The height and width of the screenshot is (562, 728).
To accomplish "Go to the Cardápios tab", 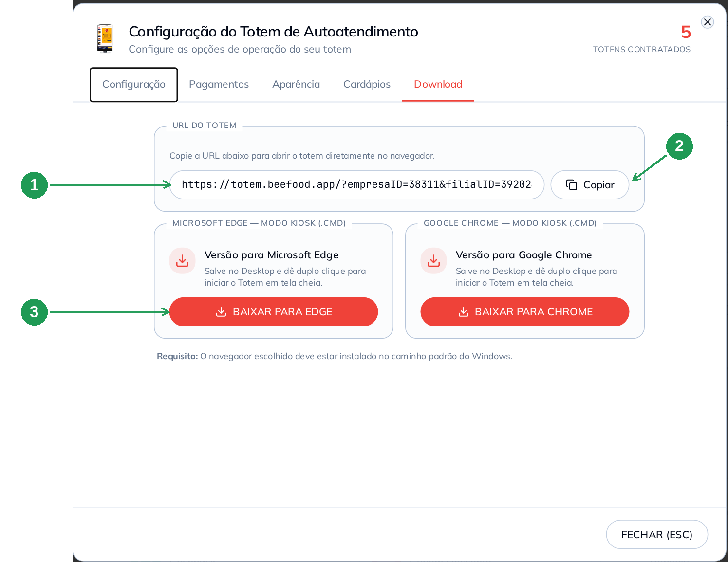I will 367,85.
